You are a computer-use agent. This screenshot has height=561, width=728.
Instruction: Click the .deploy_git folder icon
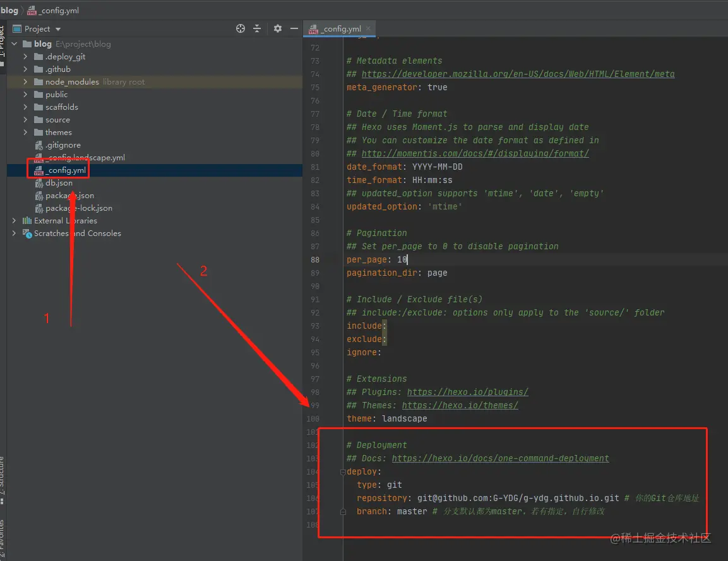point(39,57)
